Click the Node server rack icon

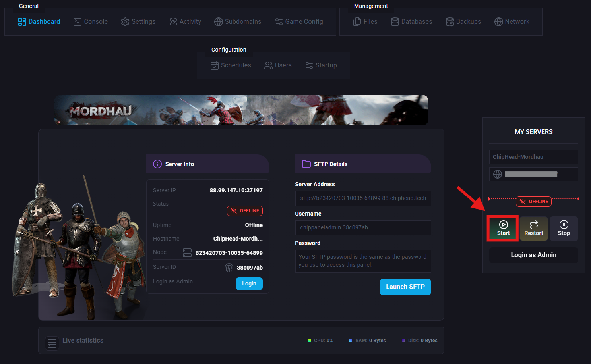point(187,253)
